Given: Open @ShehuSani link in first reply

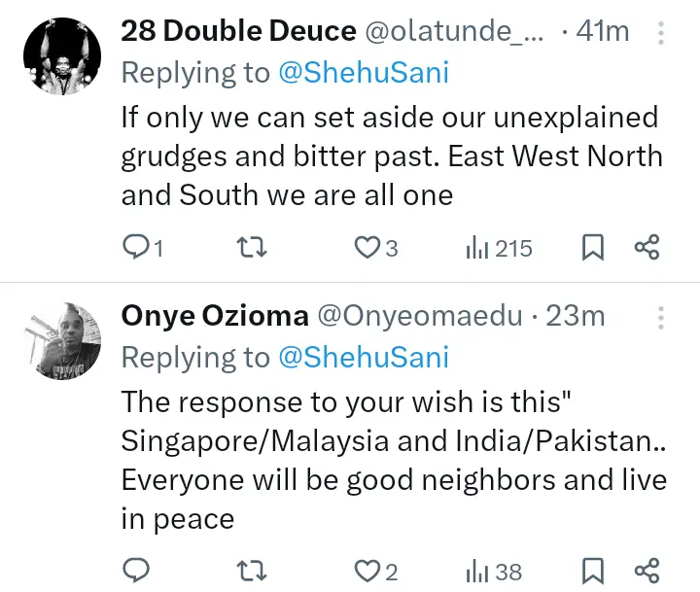Looking at the screenshot, I should [x=364, y=72].
